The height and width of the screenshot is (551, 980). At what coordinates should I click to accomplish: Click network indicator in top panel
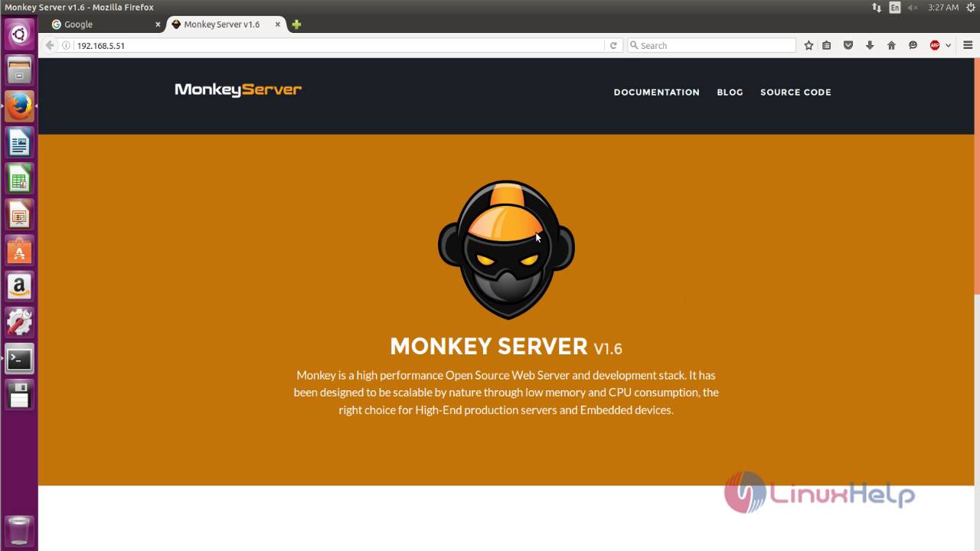pos(877,7)
